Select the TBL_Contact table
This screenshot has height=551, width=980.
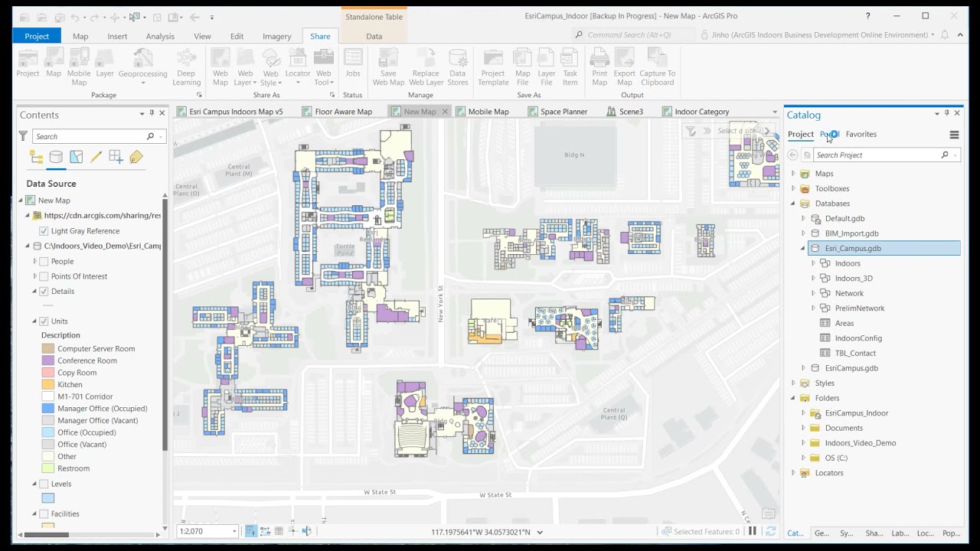[855, 353]
